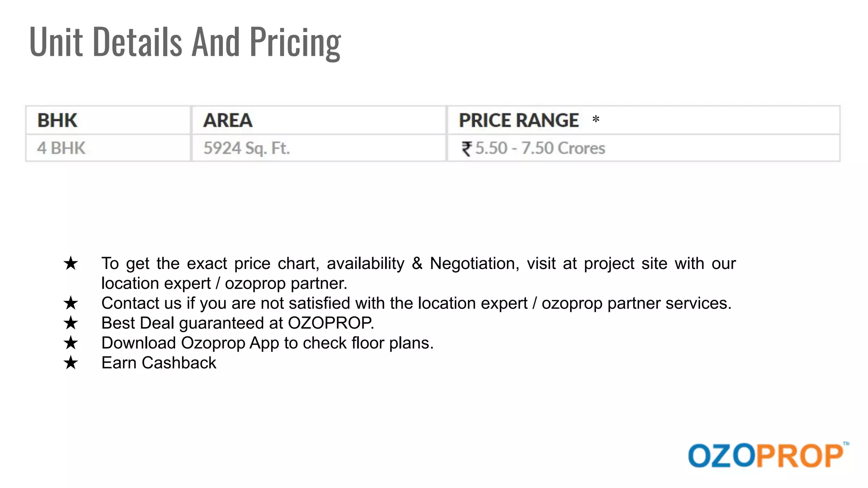This screenshot has width=868, height=488.
Task: Click the star bullet before 'To get'
Action: 71,263
